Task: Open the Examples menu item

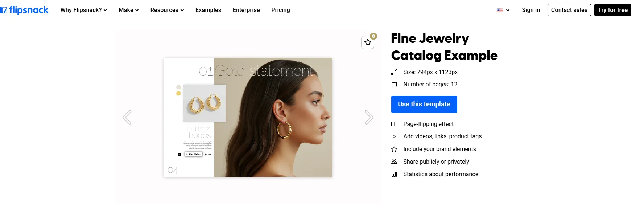Action: pyautogui.click(x=208, y=10)
